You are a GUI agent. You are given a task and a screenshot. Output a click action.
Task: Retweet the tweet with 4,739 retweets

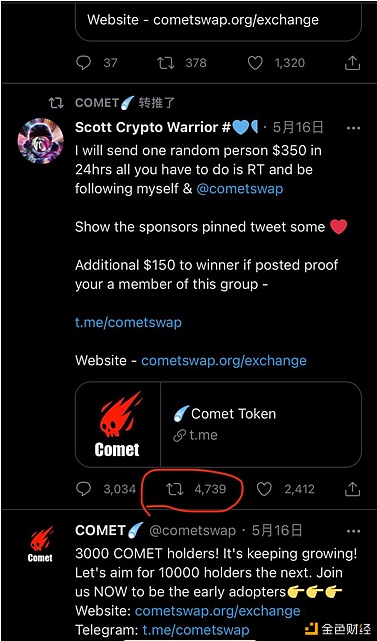[x=175, y=489]
